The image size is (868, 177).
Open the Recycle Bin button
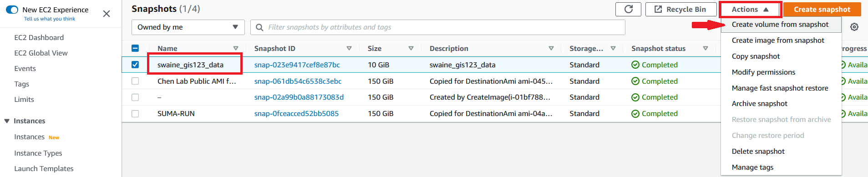pyautogui.click(x=680, y=9)
